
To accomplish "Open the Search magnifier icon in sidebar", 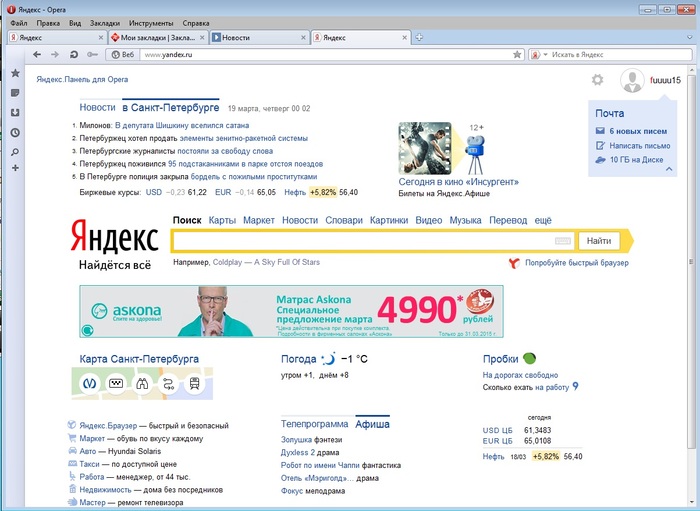I will coord(15,152).
